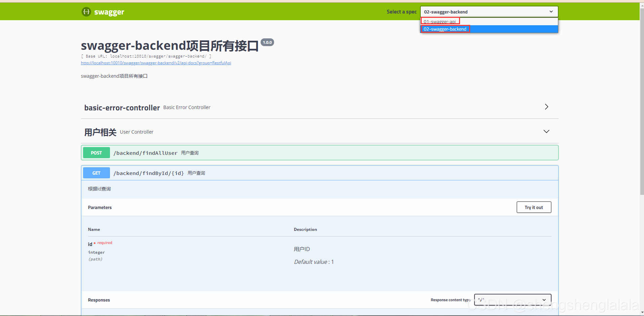The width and height of the screenshot is (644, 316).
Task: Click the 'Basic Error Controller' description text
Action: click(187, 107)
